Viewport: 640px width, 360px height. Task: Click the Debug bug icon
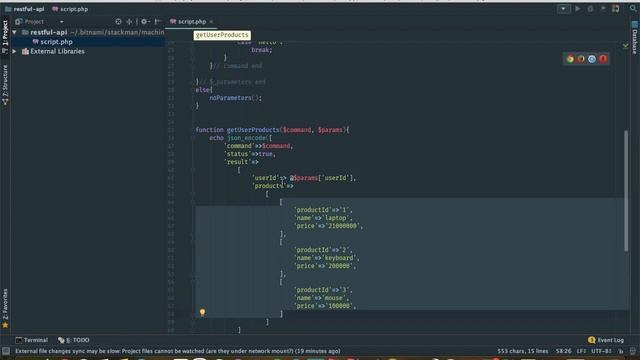(x=590, y=9)
